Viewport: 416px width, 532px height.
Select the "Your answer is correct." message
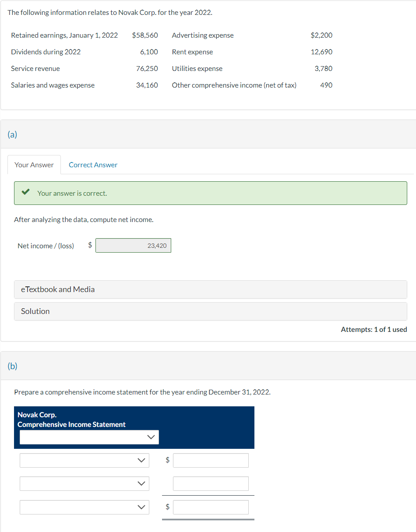(72, 193)
